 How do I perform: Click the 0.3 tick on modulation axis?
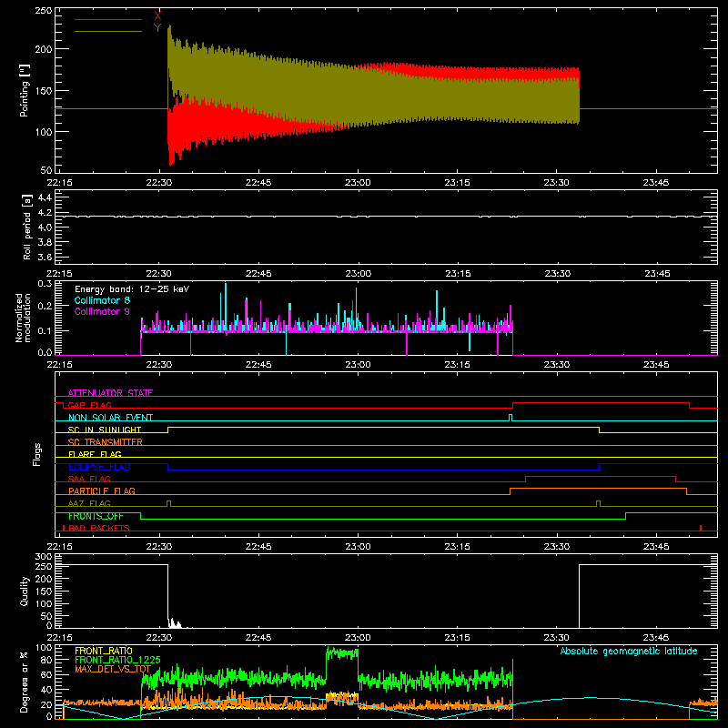(x=45, y=283)
